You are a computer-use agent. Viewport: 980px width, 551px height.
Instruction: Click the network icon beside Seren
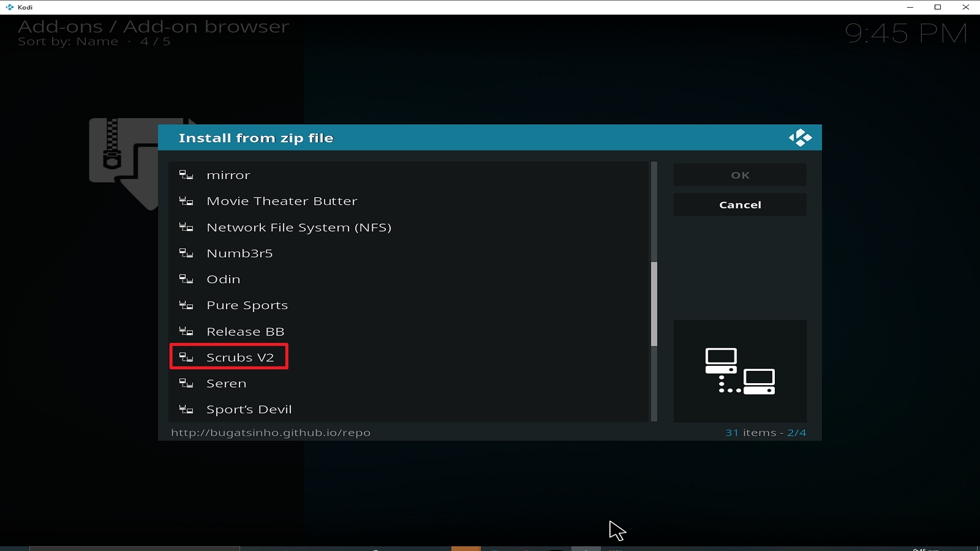[186, 384]
